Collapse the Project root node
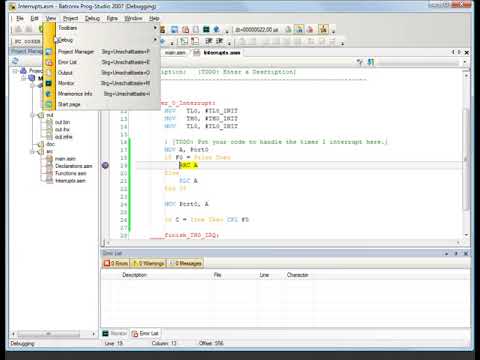The height and width of the screenshot is (360, 480). (x=15, y=71)
